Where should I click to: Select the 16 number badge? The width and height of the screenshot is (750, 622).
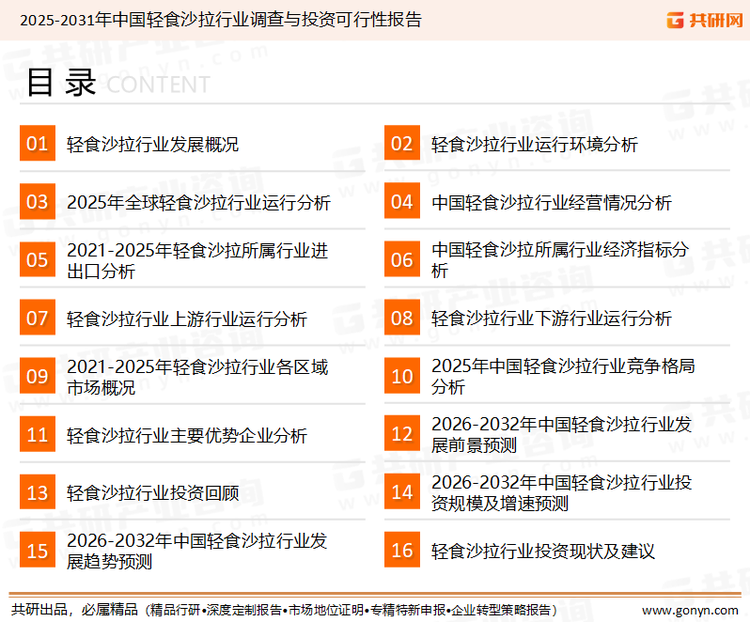[x=402, y=551]
